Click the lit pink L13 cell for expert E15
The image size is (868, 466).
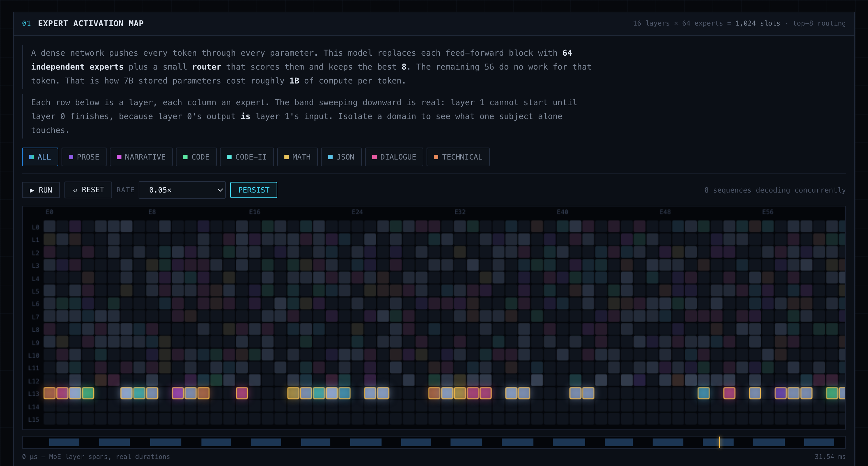coord(242,393)
